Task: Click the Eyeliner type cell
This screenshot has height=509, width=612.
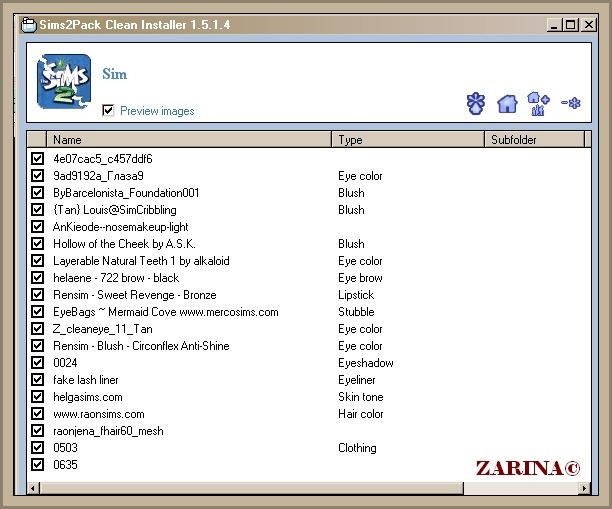Action: point(357,379)
